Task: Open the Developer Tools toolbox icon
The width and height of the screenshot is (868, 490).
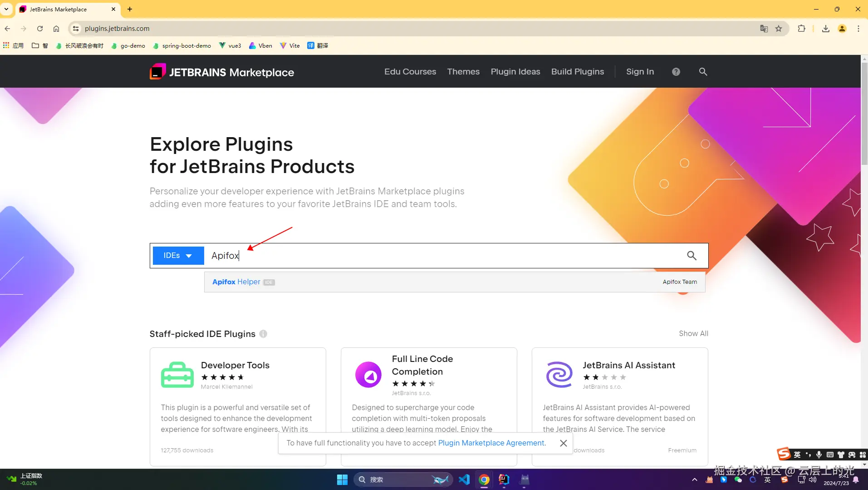Action: [177, 375]
